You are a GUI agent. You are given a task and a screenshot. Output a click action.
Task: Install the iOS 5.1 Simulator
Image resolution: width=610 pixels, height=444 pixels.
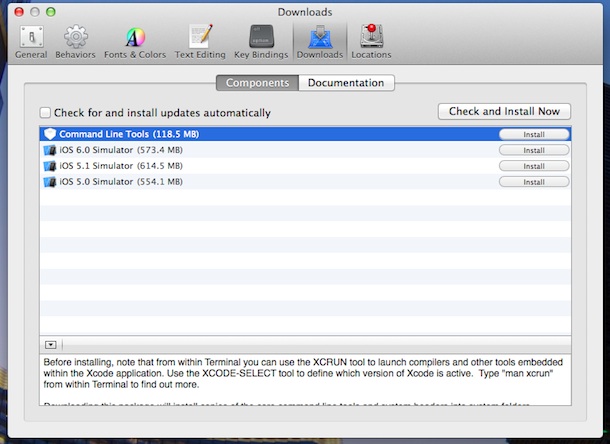(534, 166)
